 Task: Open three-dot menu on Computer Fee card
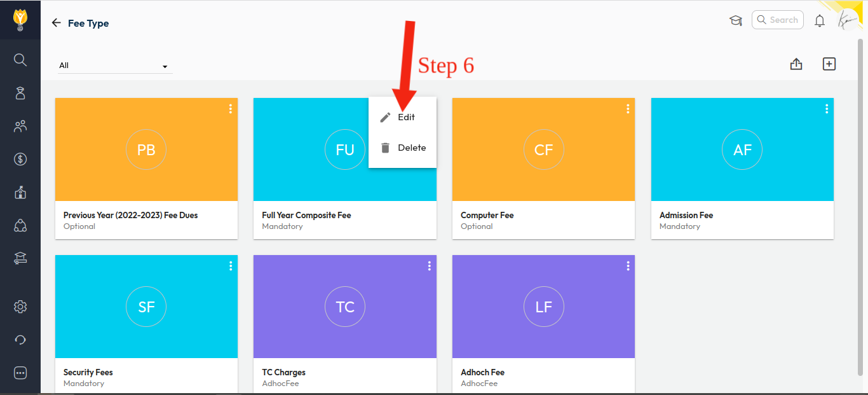tap(628, 109)
